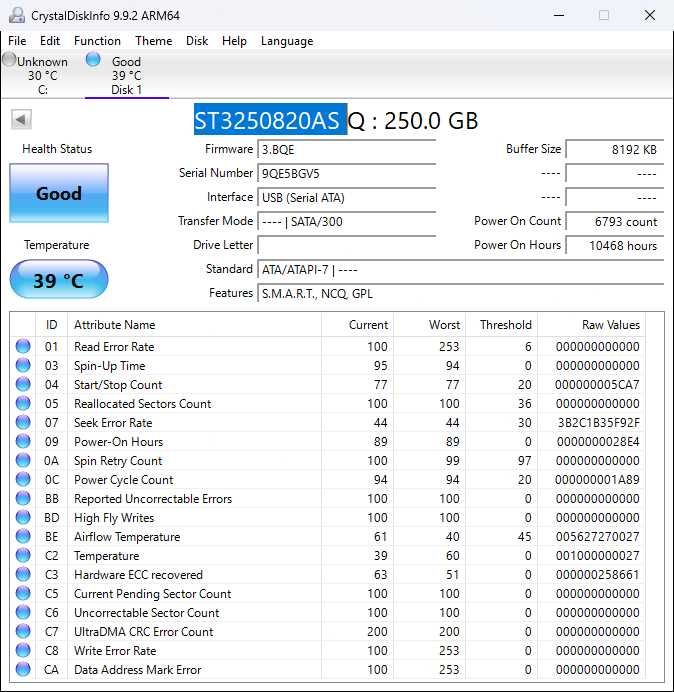Click the 39 °C temperature button
Viewport: 674px width, 692px height.
(x=59, y=280)
